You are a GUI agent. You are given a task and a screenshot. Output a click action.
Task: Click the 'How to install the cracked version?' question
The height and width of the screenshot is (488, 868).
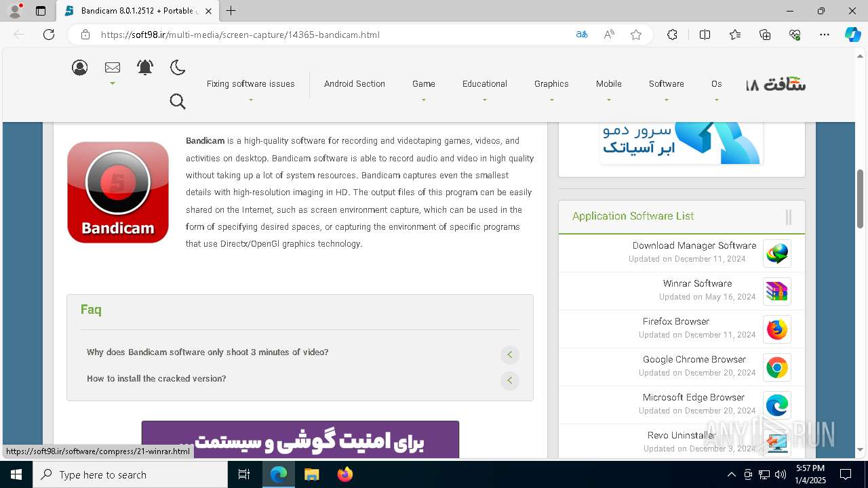(157, 379)
